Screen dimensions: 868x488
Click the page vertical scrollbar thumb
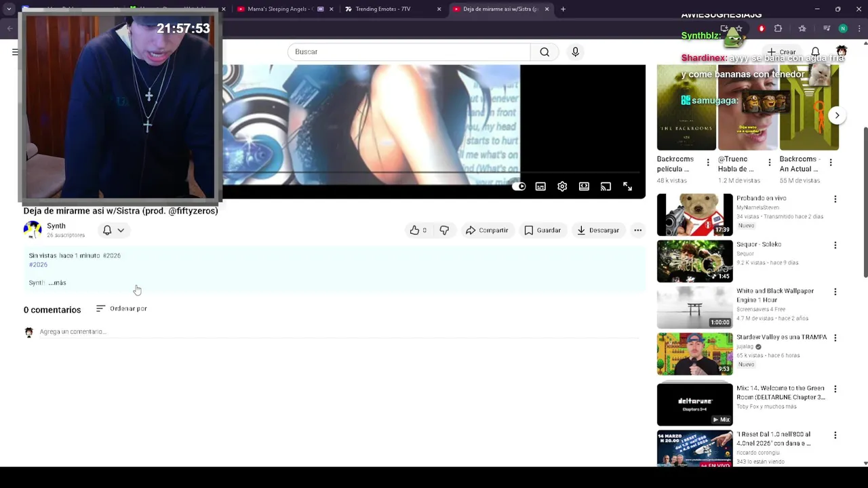click(x=865, y=201)
